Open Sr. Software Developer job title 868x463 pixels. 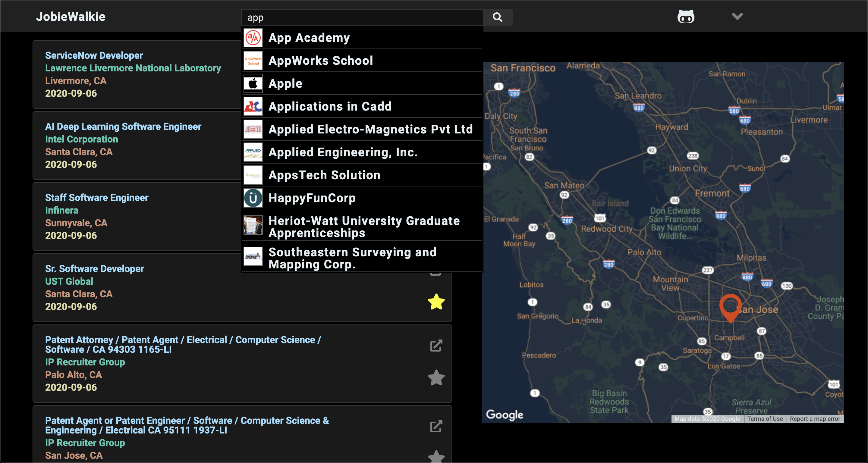pos(94,268)
